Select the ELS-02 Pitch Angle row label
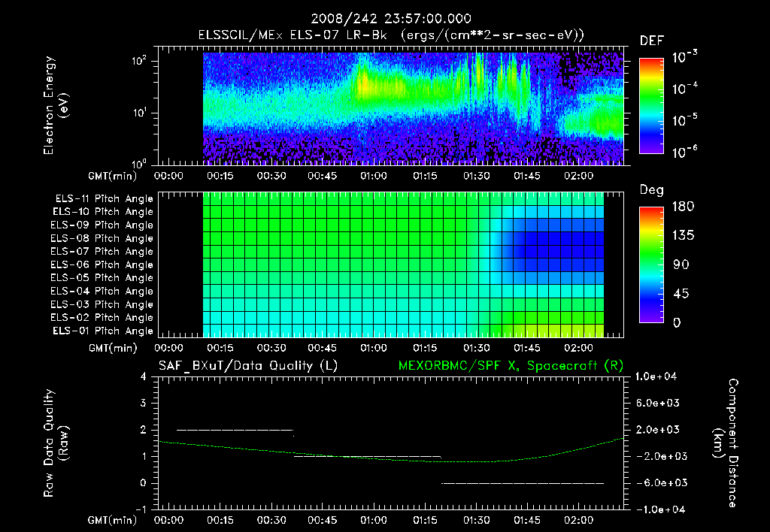This screenshot has height=532, width=770. (102, 318)
